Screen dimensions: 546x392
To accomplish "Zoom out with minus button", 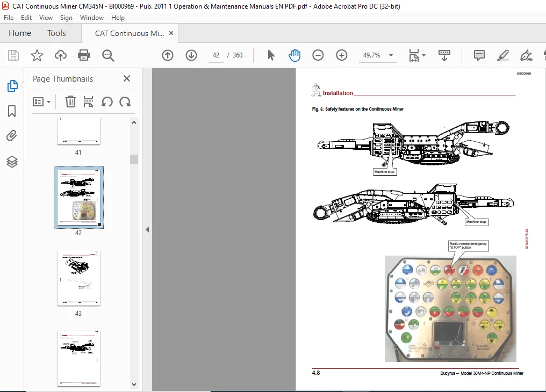I will coord(318,55).
